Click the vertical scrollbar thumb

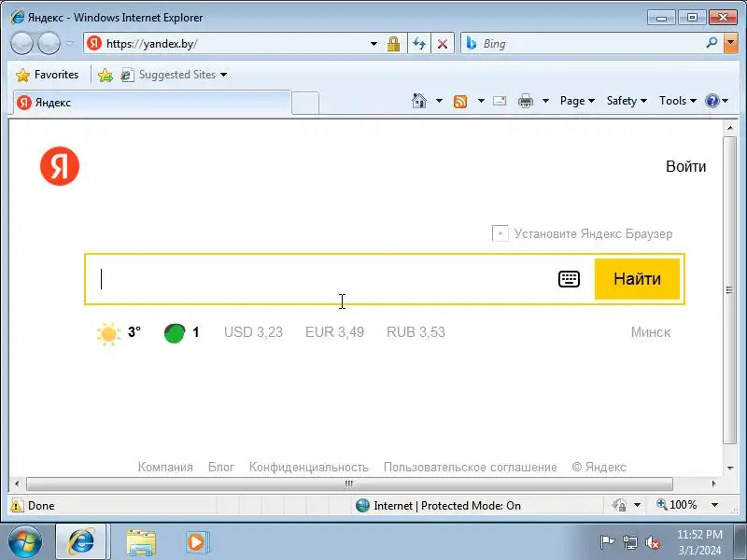pyautogui.click(x=729, y=290)
